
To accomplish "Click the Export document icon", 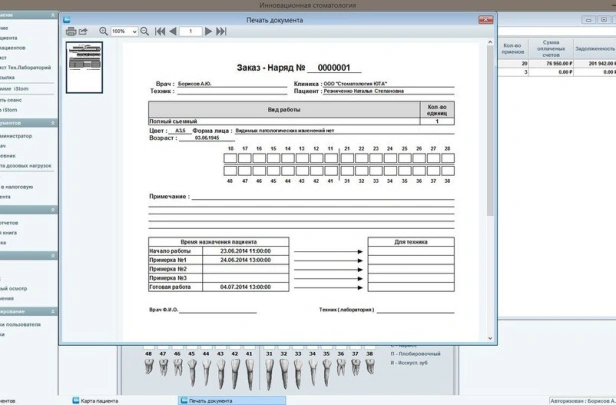I will point(84,32).
